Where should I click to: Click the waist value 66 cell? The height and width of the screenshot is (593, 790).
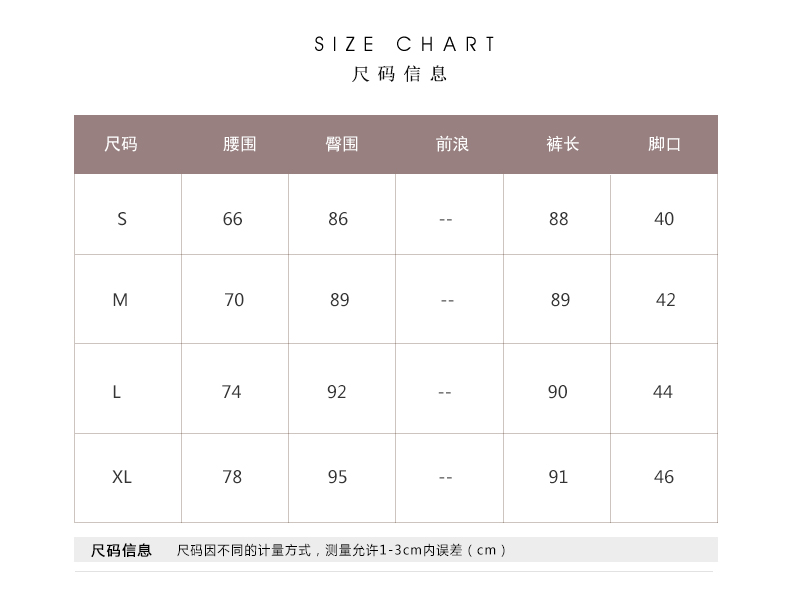point(233,219)
